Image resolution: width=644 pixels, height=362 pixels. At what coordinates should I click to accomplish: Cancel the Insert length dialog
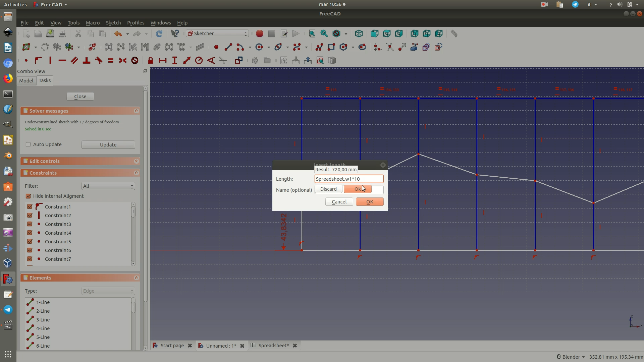click(339, 202)
